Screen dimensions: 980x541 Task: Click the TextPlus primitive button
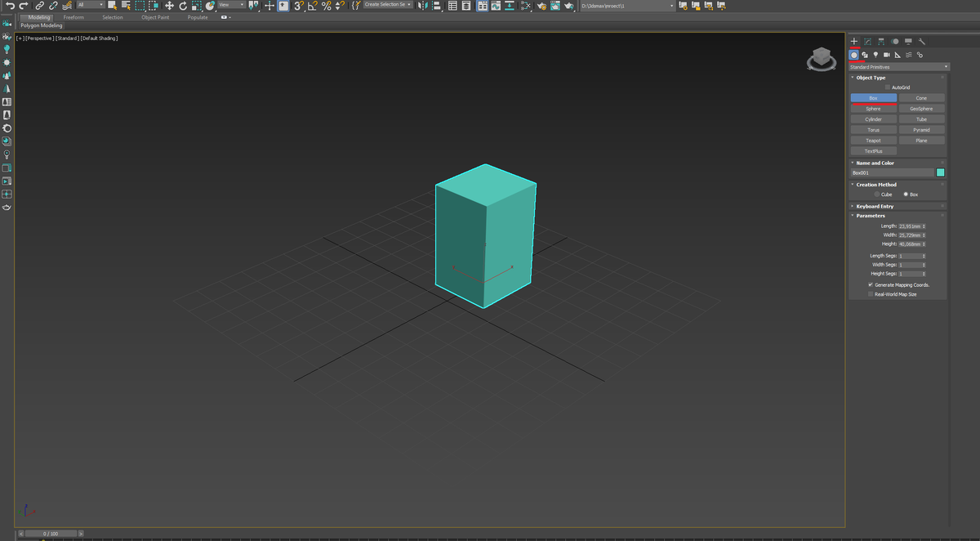click(x=873, y=151)
